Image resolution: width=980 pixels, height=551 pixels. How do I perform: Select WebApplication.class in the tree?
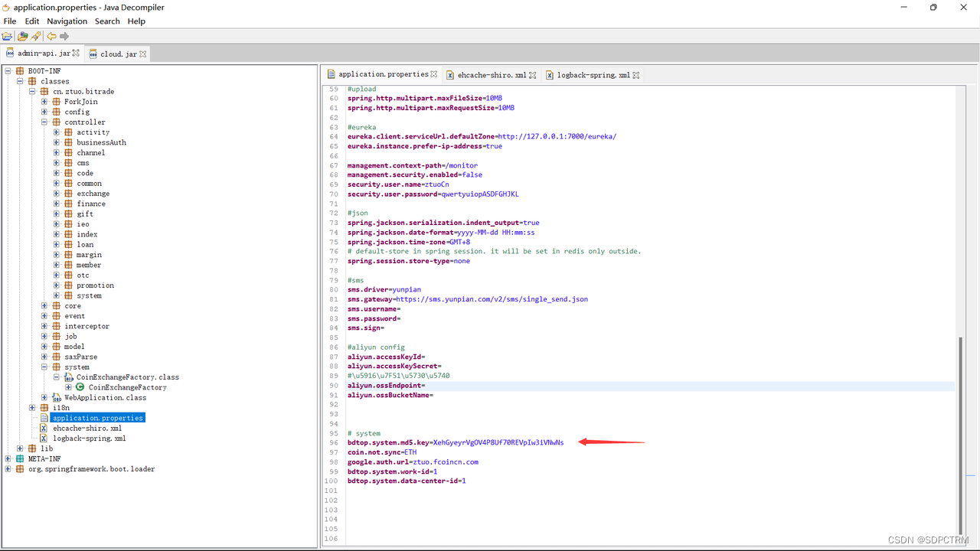point(105,397)
